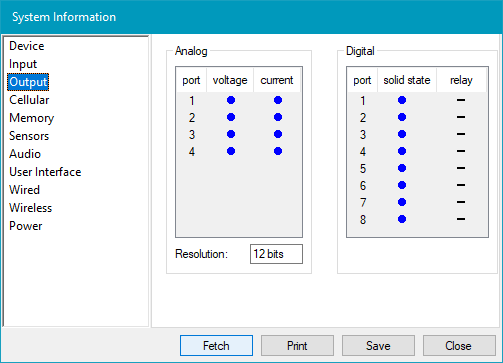
Task: Click digital port 3 solid state dot
Action: pos(402,134)
